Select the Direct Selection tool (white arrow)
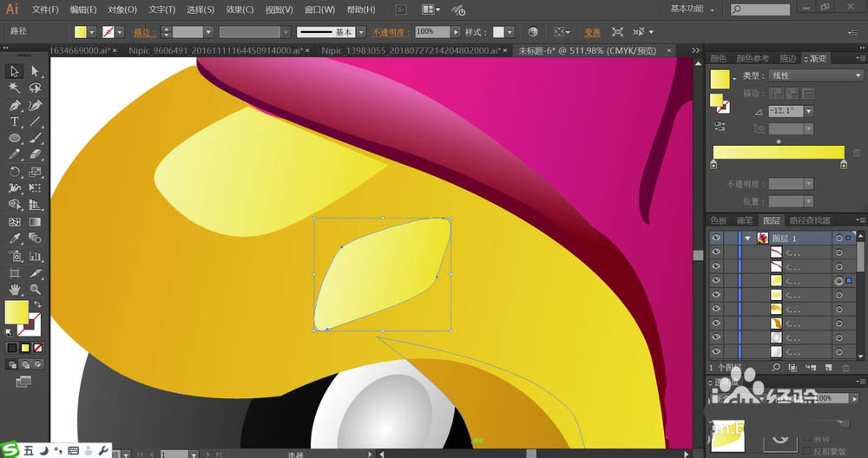This screenshot has width=868, height=458. tap(35, 71)
